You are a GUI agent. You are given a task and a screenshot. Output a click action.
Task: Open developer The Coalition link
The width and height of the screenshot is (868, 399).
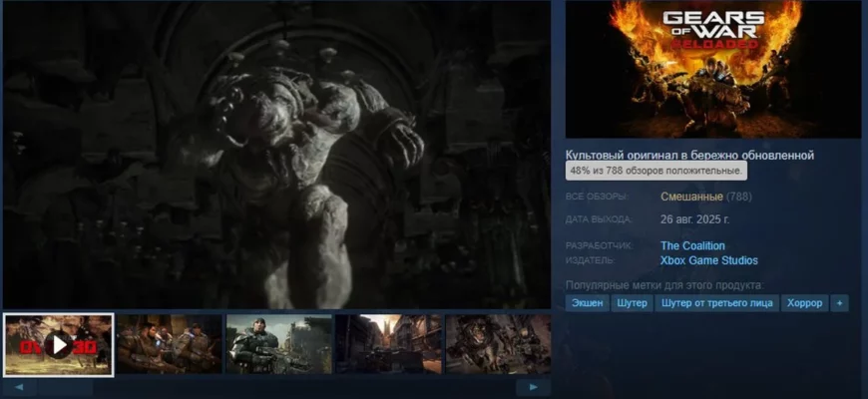coord(692,245)
